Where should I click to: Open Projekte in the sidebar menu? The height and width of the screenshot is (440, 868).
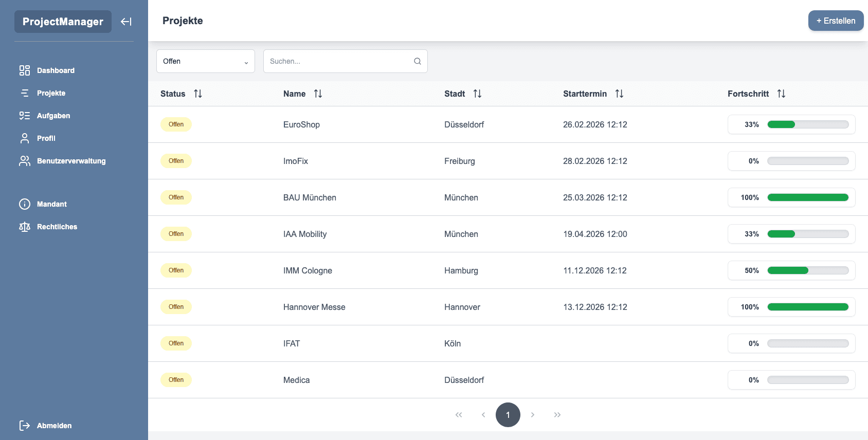coord(51,93)
